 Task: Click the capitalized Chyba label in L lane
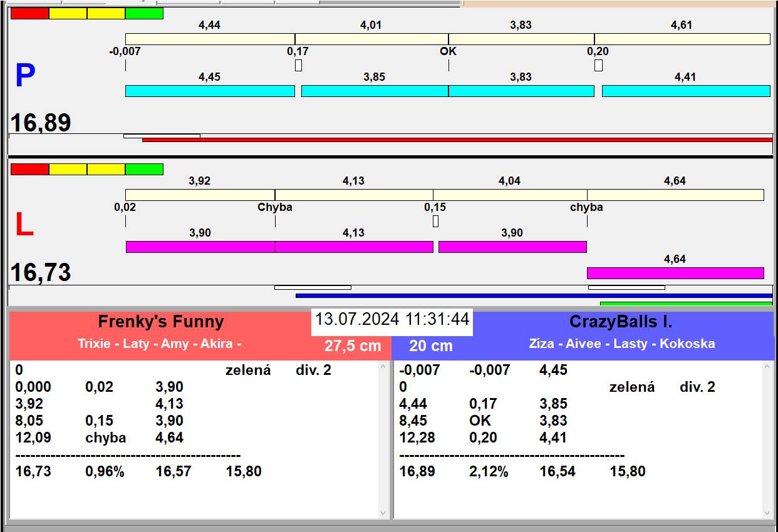click(275, 207)
